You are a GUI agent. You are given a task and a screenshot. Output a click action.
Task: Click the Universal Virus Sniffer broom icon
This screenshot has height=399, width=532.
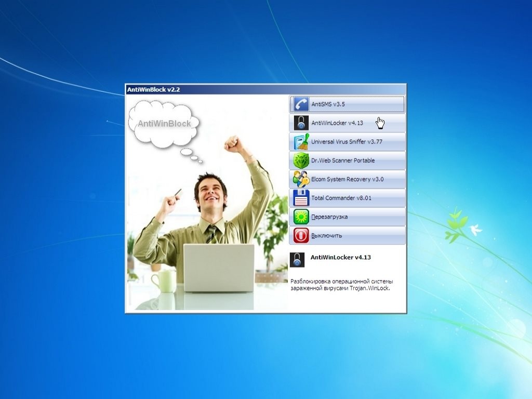pyautogui.click(x=301, y=142)
